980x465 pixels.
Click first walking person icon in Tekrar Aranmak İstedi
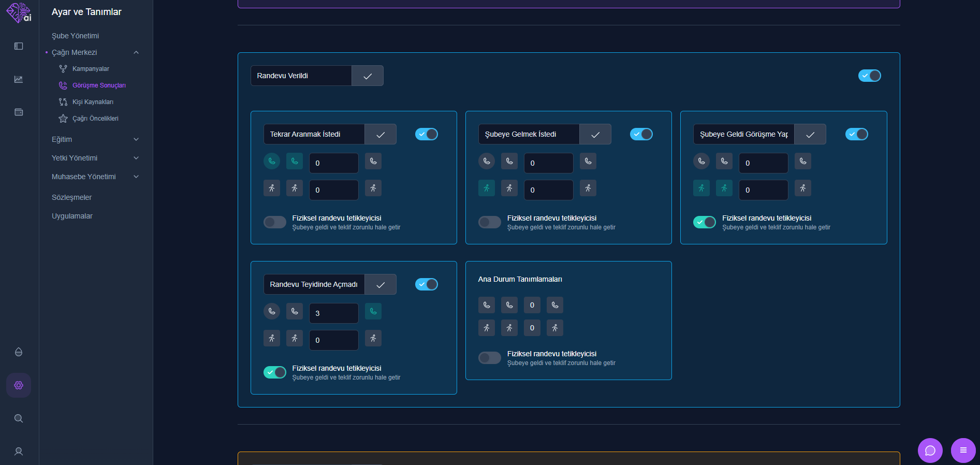click(x=272, y=188)
